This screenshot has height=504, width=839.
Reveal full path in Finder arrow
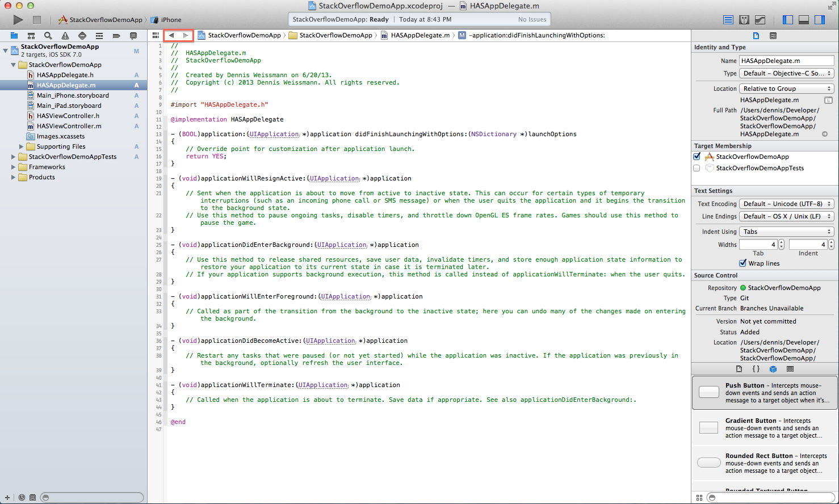[825, 135]
